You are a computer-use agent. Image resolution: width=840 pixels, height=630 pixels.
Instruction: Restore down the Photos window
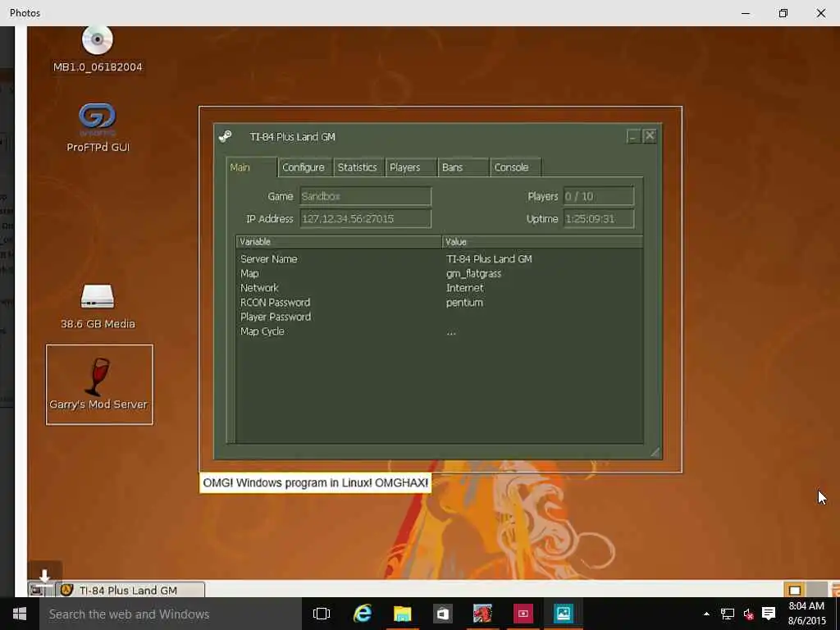point(783,13)
